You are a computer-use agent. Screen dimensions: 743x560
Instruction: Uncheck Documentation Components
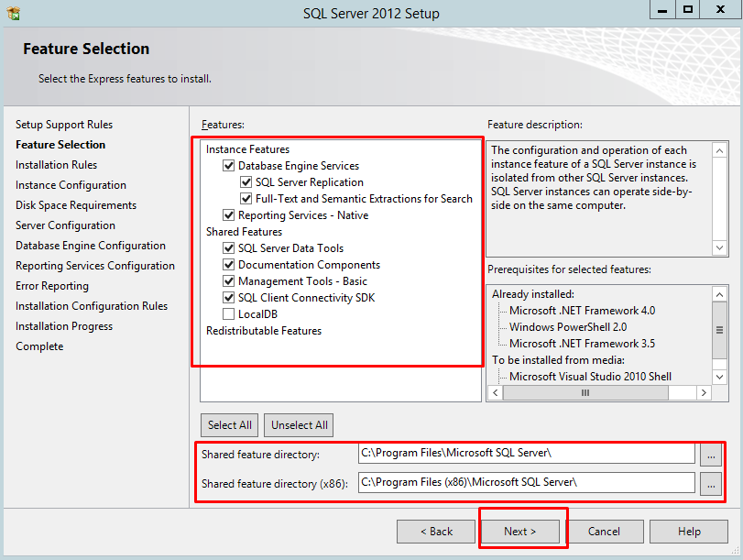pos(228,265)
